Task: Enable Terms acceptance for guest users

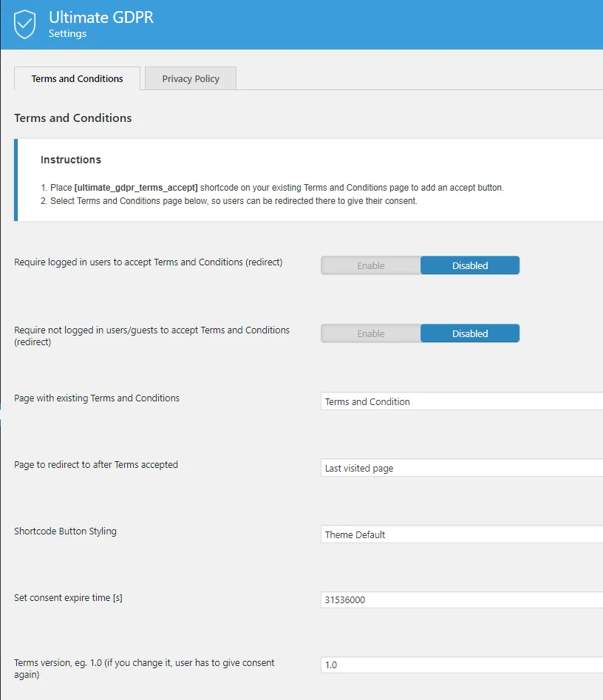Action: [x=370, y=333]
